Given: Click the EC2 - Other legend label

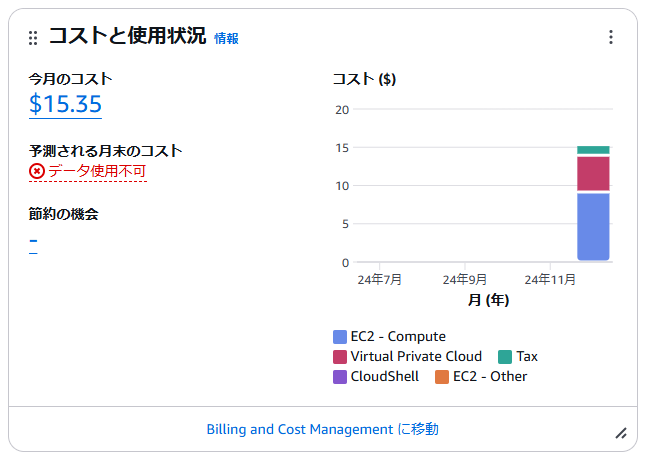Looking at the screenshot, I should [490, 376].
